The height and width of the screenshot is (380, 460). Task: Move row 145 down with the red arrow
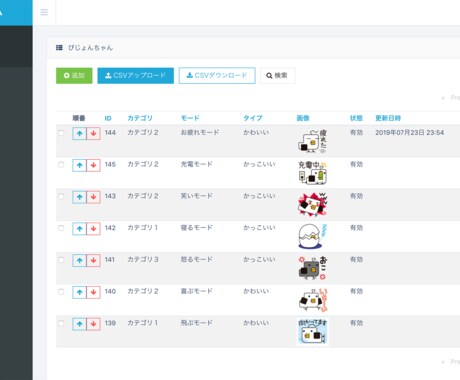pos(93,165)
